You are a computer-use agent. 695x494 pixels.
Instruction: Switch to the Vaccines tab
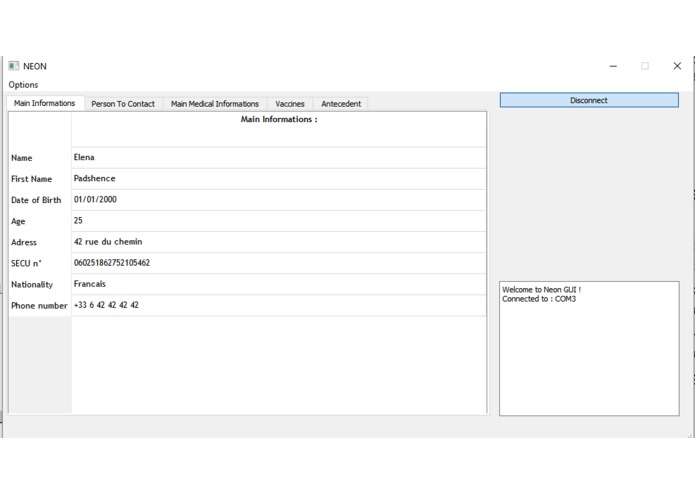(290, 104)
